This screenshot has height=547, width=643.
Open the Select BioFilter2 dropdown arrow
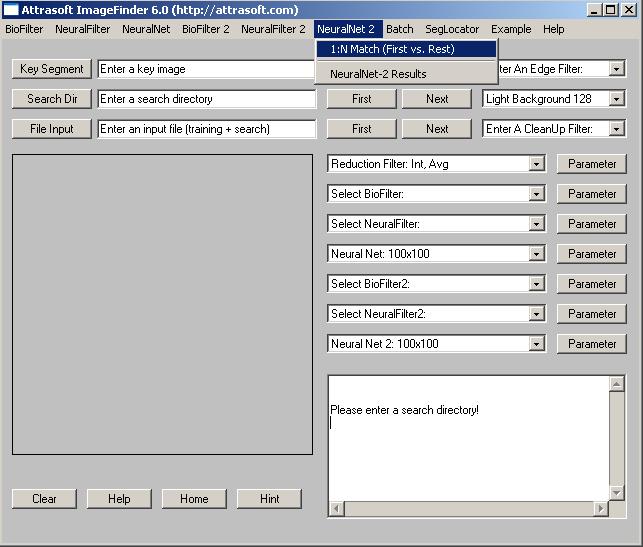[x=537, y=284]
